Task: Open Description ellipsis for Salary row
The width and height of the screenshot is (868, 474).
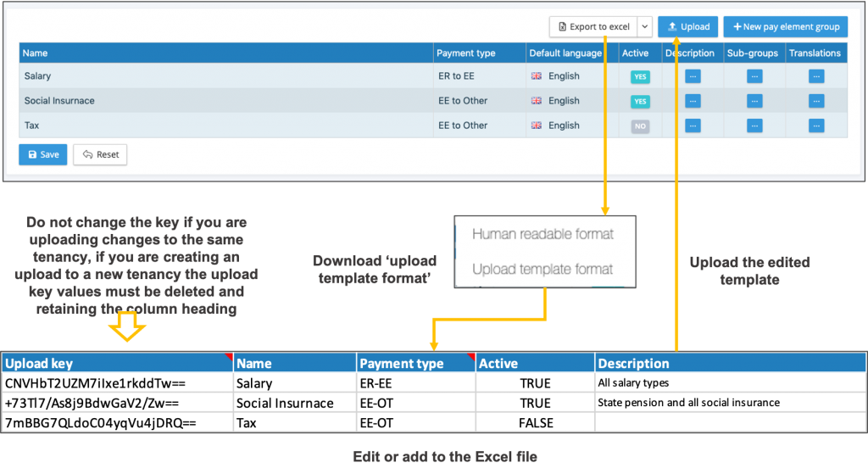Action: point(693,76)
